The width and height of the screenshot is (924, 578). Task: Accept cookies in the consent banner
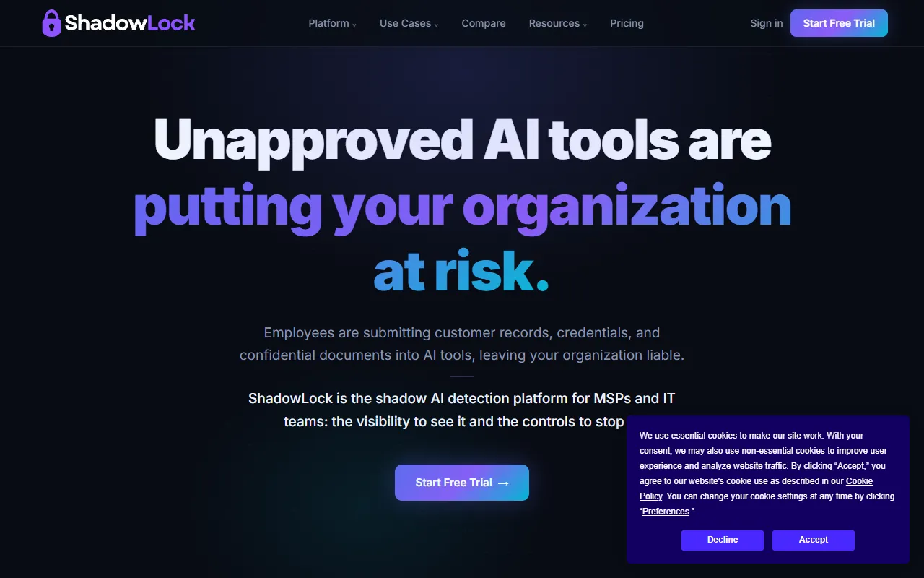814,540
